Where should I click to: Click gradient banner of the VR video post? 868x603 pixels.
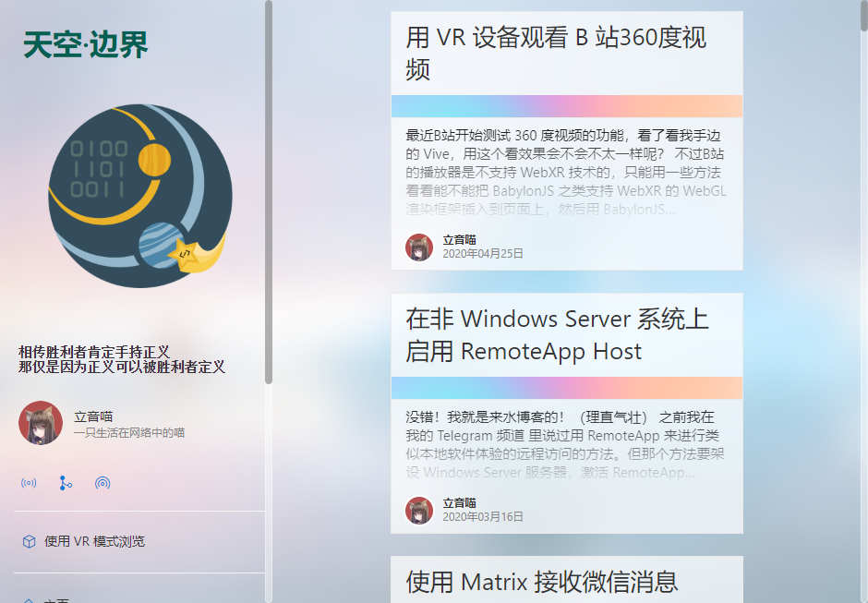567,106
